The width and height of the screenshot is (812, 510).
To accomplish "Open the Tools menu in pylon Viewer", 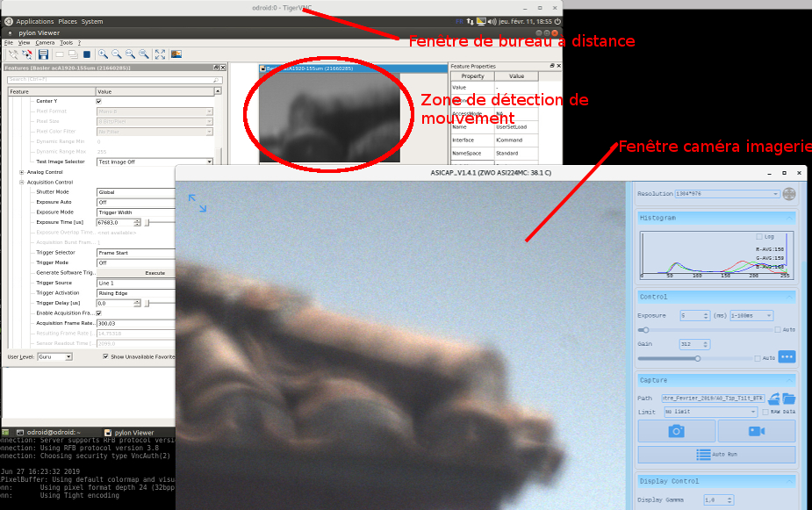I will click(67, 43).
